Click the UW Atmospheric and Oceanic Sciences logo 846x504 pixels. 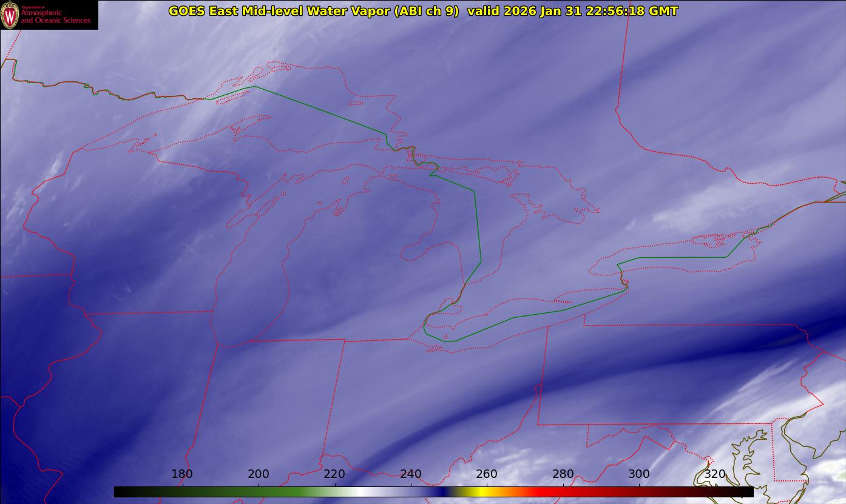point(49,15)
